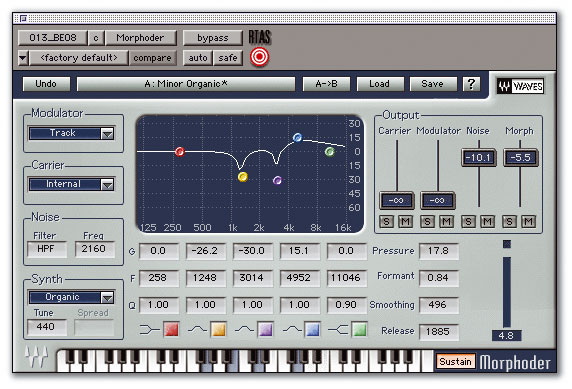
Task: Open the Modulator Track dropdown
Action: (72, 133)
